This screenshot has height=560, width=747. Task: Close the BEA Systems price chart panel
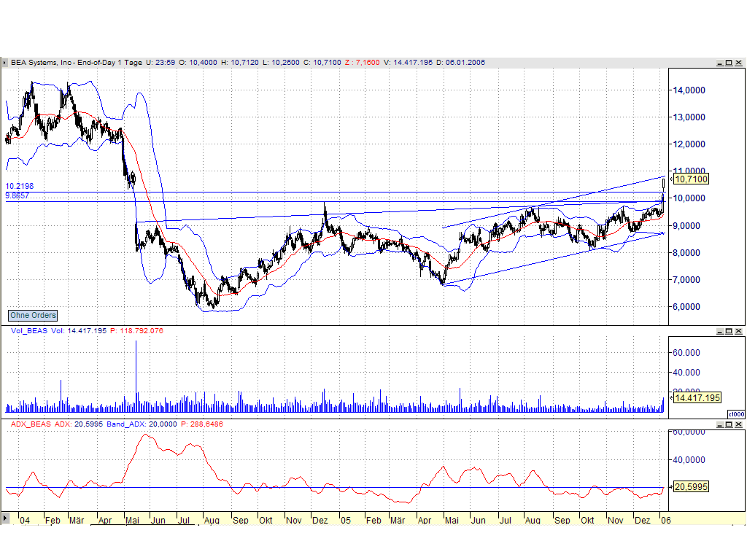738,63
